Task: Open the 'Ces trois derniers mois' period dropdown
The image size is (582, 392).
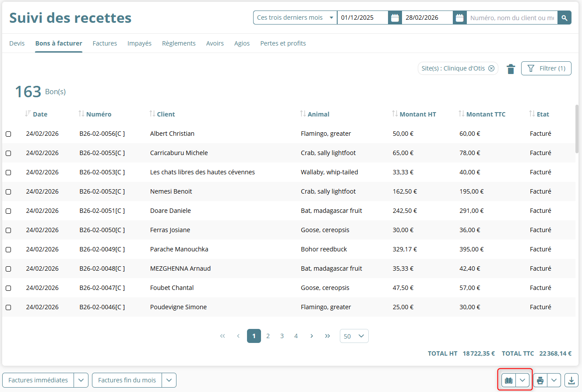Action: tap(295, 18)
